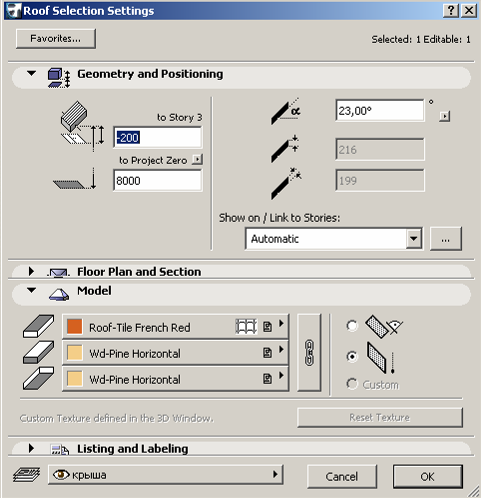The image size is (481, 498).
Task: Click the middle Wd-Pine Horizontal color swatch
Action: (x=75, y=353)
